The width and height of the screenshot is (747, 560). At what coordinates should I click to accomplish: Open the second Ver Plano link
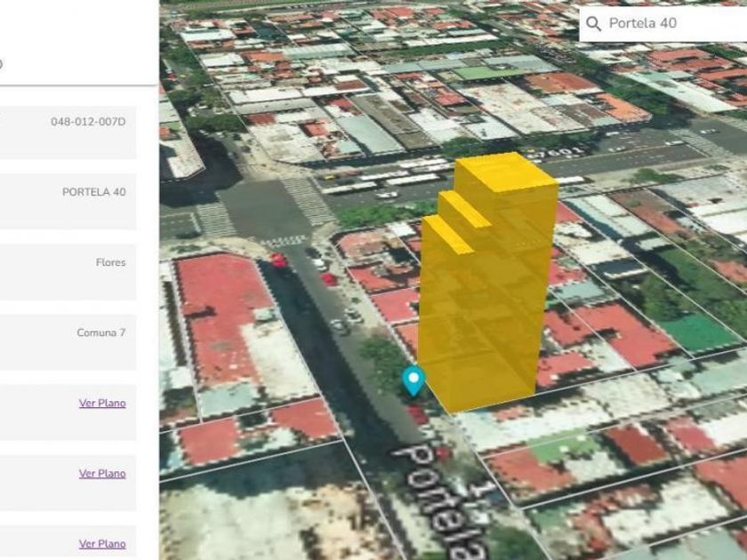(102, 474)
